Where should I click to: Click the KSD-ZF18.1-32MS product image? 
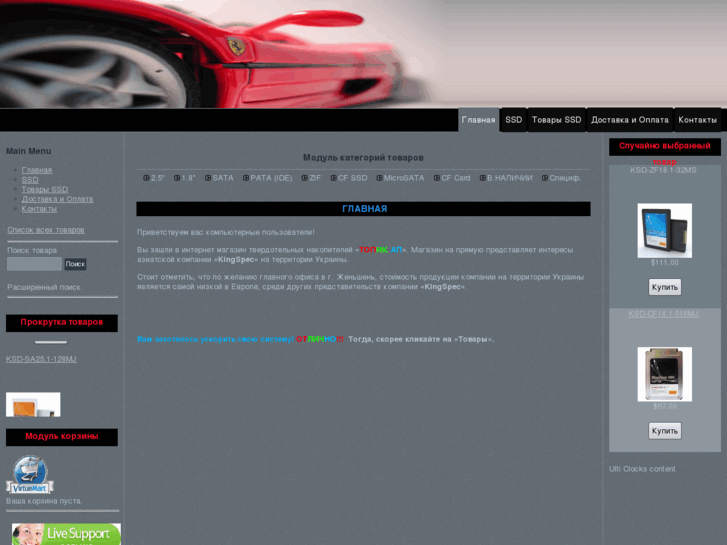click(x=664, y=231)
